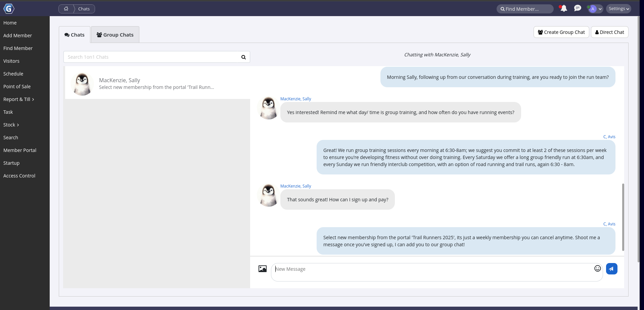Viewport: 644px width, 310px height.
Task: Click the search magnifier in 1on1 chats
Action: point(243,57)
